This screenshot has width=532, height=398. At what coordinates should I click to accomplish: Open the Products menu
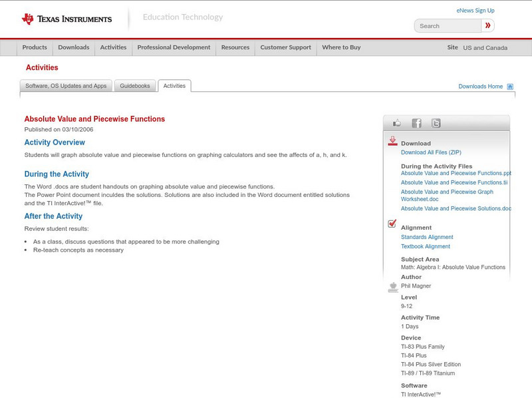click(35, 47)
